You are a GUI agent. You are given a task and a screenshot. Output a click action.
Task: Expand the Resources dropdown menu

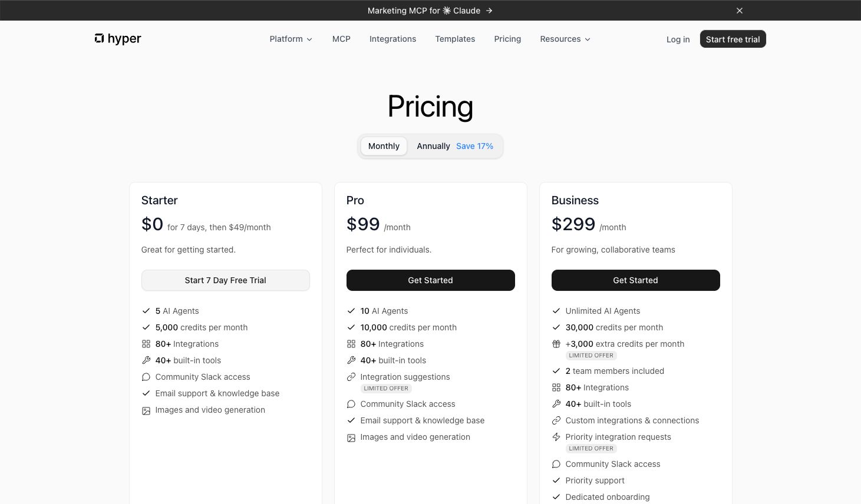tap(565, 39)
